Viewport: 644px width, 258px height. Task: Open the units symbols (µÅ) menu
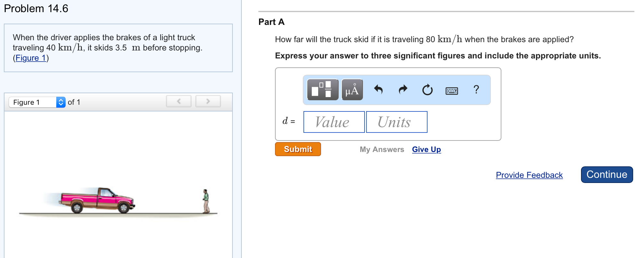pos(352,90)
